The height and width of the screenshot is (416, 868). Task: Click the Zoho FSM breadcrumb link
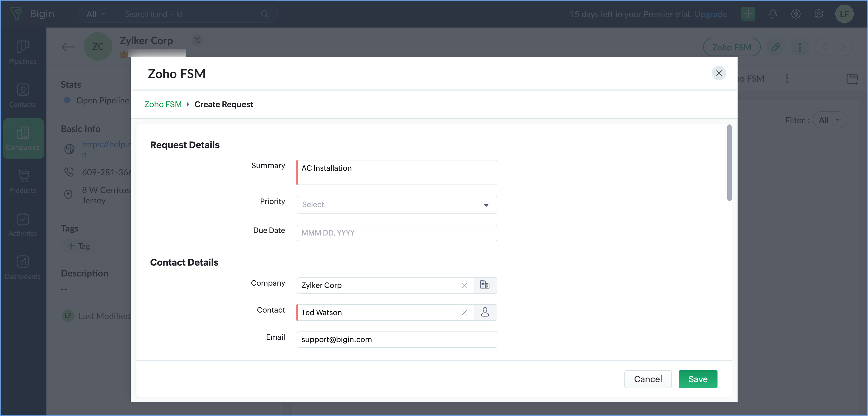[163, 104]
